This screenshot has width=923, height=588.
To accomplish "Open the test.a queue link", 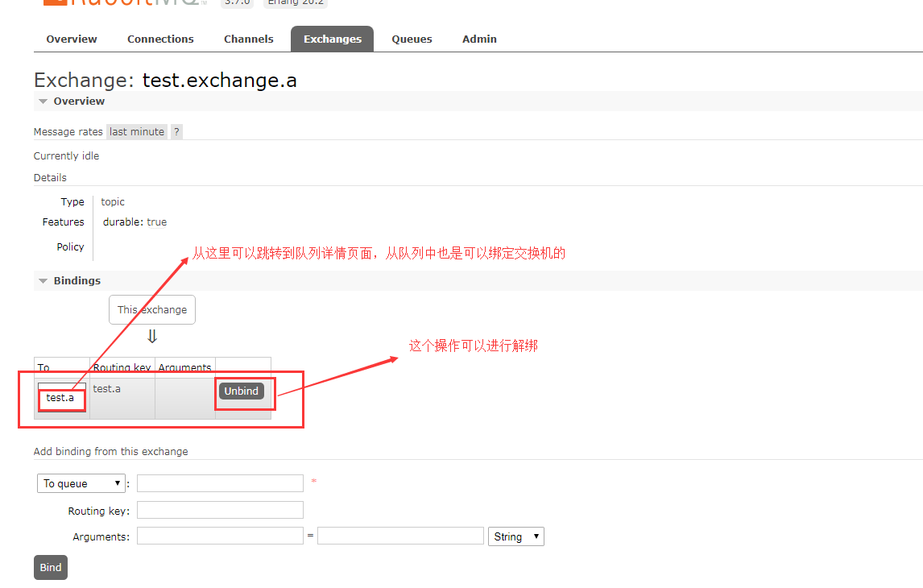I will tap(60, 398).
